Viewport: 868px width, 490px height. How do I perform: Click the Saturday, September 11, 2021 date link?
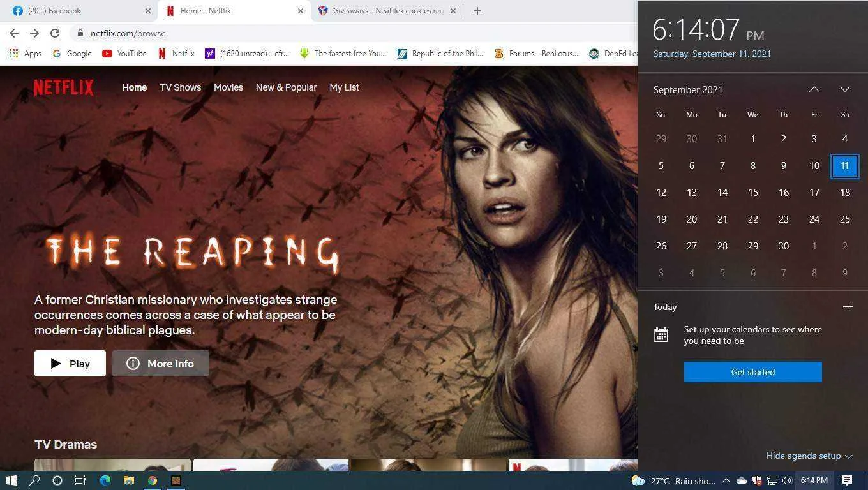712,54
